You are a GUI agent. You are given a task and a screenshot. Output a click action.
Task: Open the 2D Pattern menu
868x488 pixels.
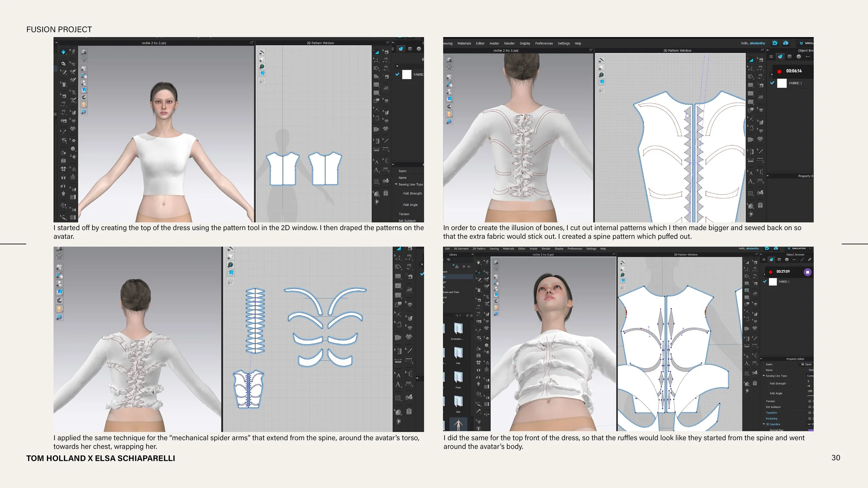479,249
